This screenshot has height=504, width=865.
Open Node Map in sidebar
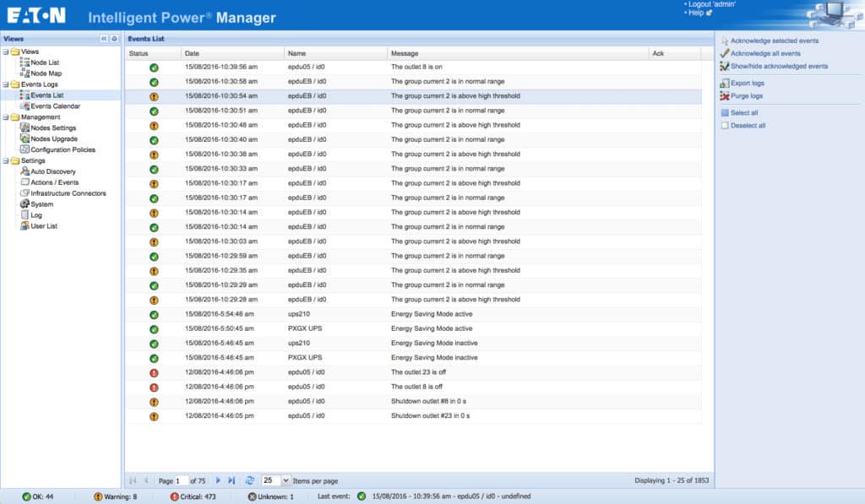[46, 73]
